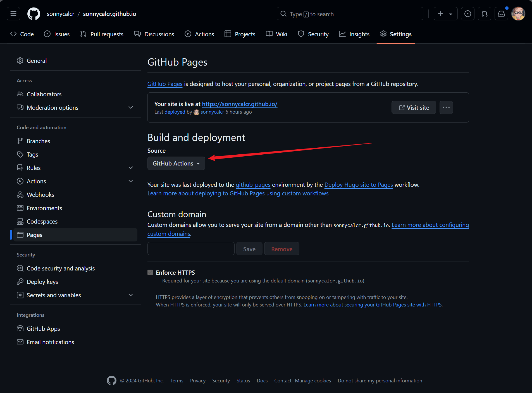Open the user avatar profile menu

(x=518, y=14)
